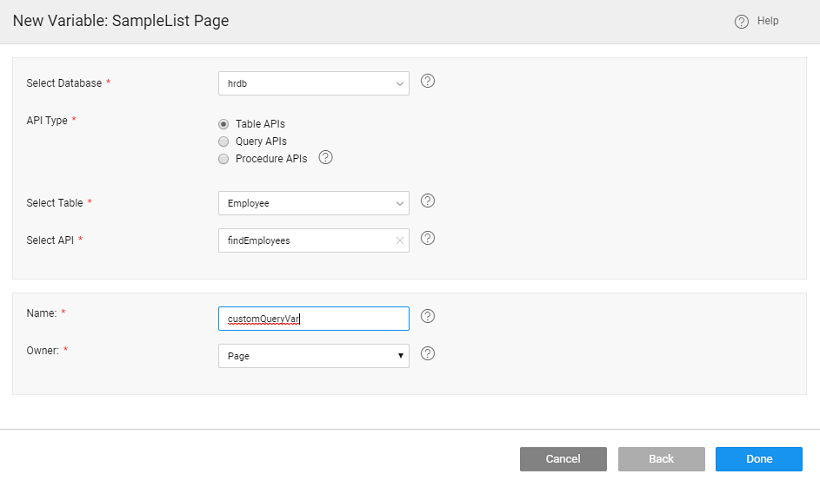This screenshot has height=487, width=820.
Task: Expand the Employee table dropdown
Action: click(x=313, y=203)
